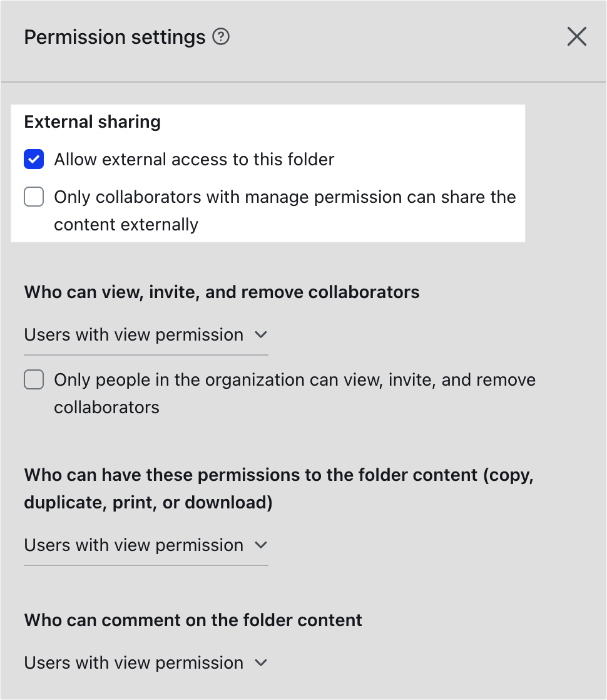Click the checked external access checkbox icon
Screen dimensions: 607x700
tap(34, 159)
